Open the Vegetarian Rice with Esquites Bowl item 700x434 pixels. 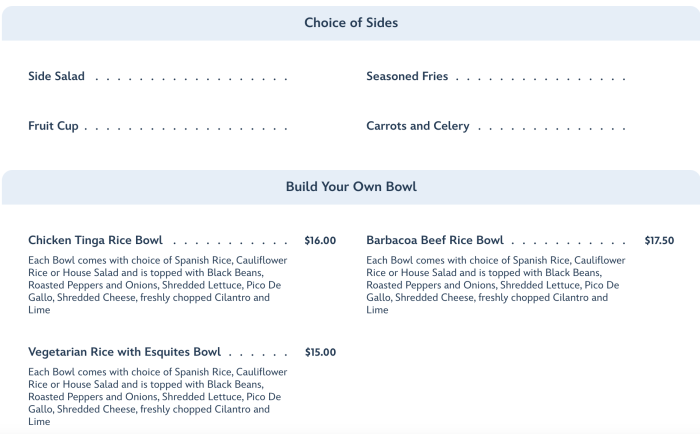[124, 353]
